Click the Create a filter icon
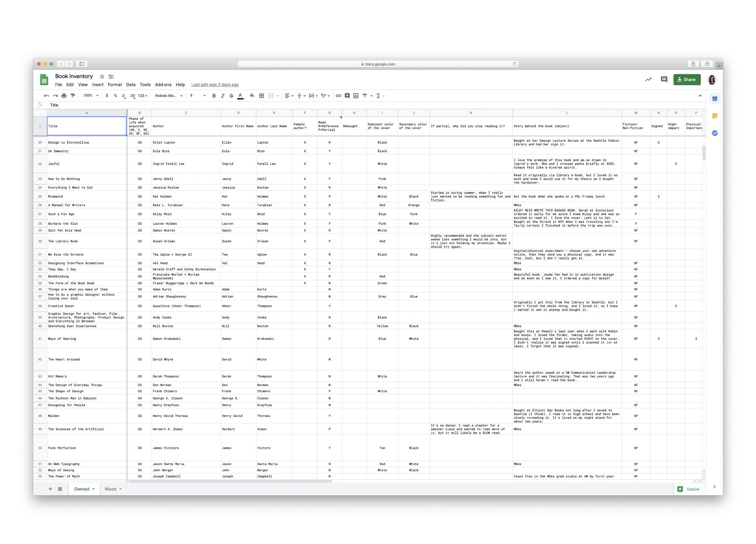Viewport: 756px width, 544px height. [x=364, y=96]
